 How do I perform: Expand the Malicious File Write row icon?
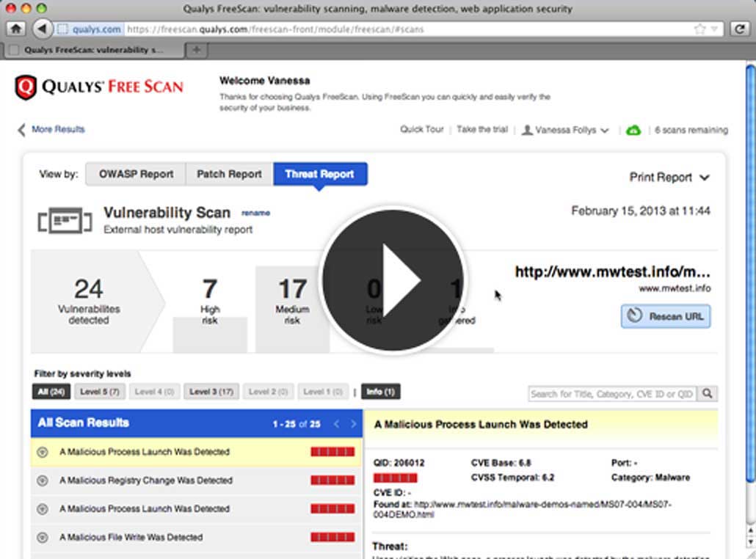point(43,537)
